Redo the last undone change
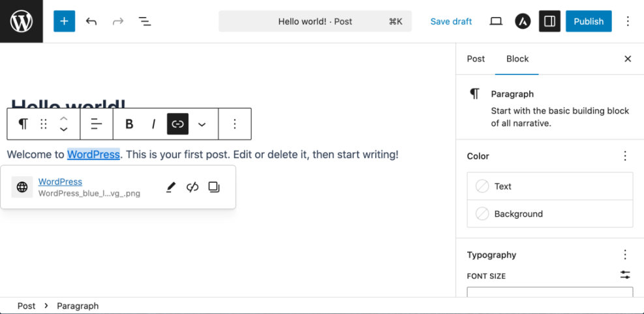The height and width of the screenshot is (314, 644). [x=118, y=22]
